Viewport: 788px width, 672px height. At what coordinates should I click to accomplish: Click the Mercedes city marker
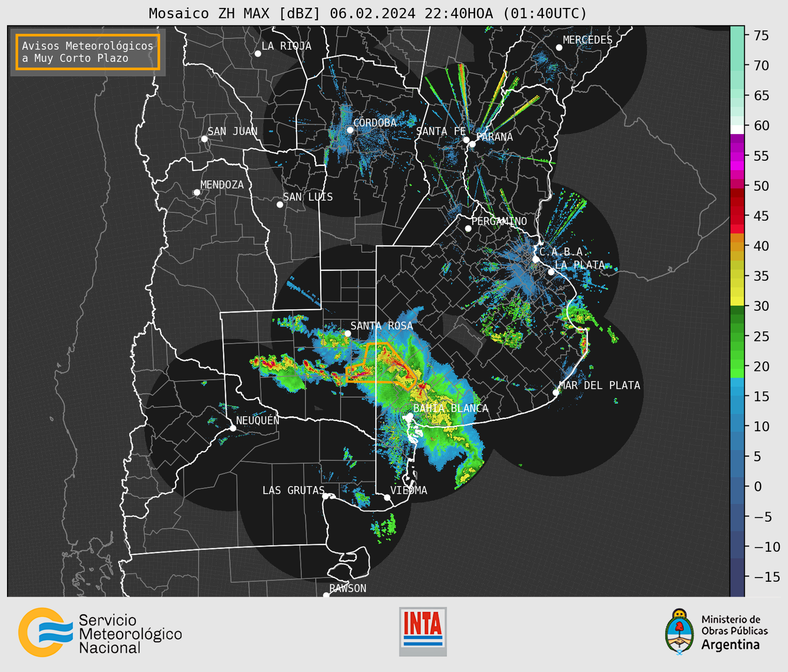[559, 48]
